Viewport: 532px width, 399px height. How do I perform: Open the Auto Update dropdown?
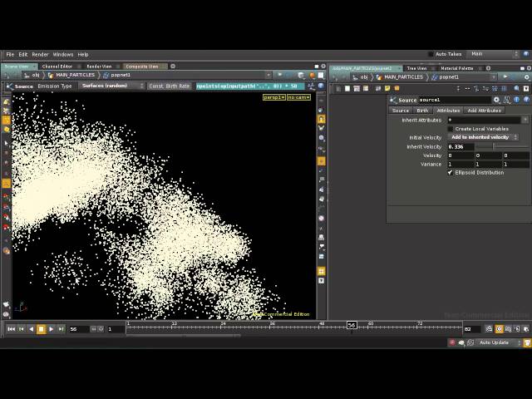(x=500, y=342)
